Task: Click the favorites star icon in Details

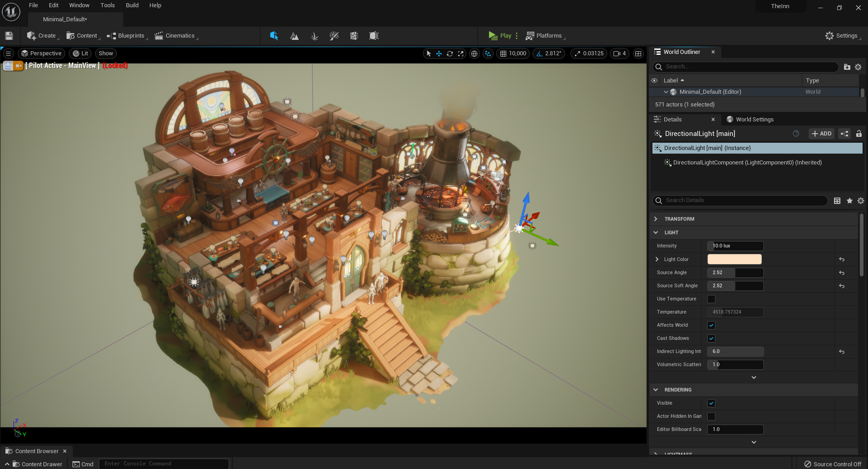Action: (x=849, y=201)
